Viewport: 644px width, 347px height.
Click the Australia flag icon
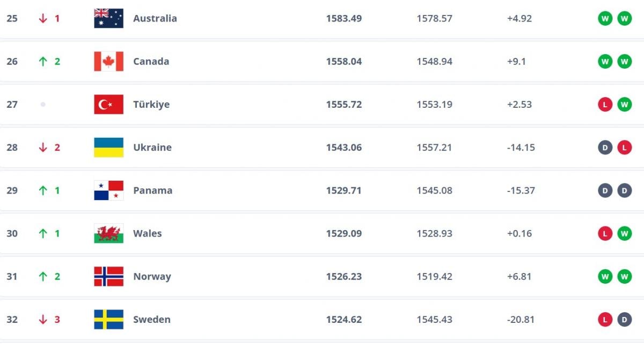click(x=108, y=18)
